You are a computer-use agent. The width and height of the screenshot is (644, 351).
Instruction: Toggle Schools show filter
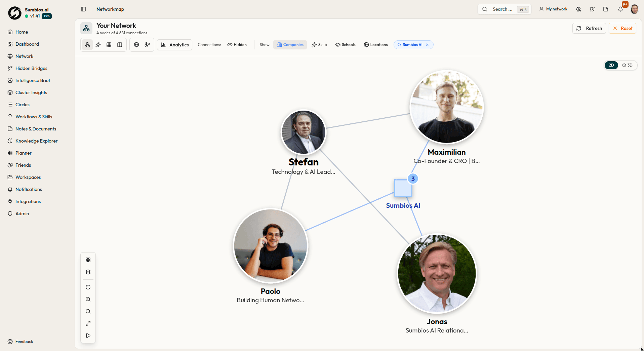(x=345, y=45)
